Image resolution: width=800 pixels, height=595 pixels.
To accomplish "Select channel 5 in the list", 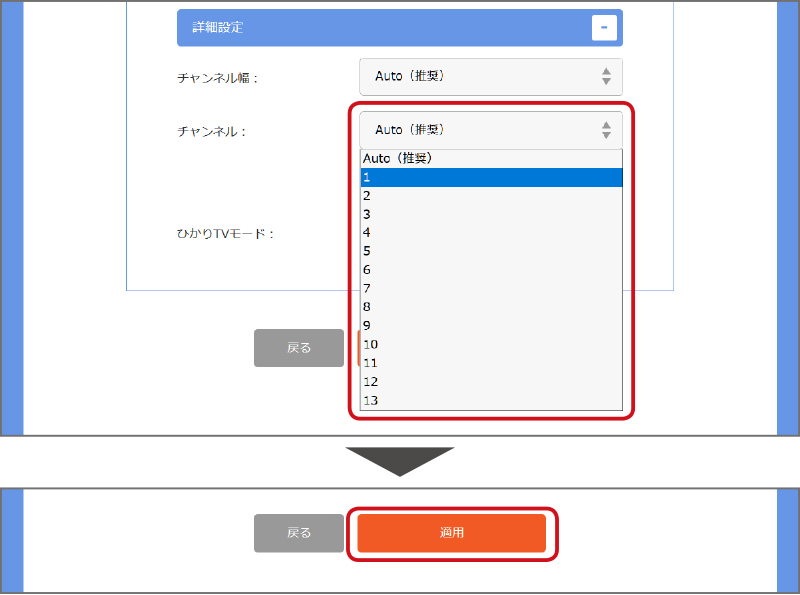I will (x=491, y=252).
